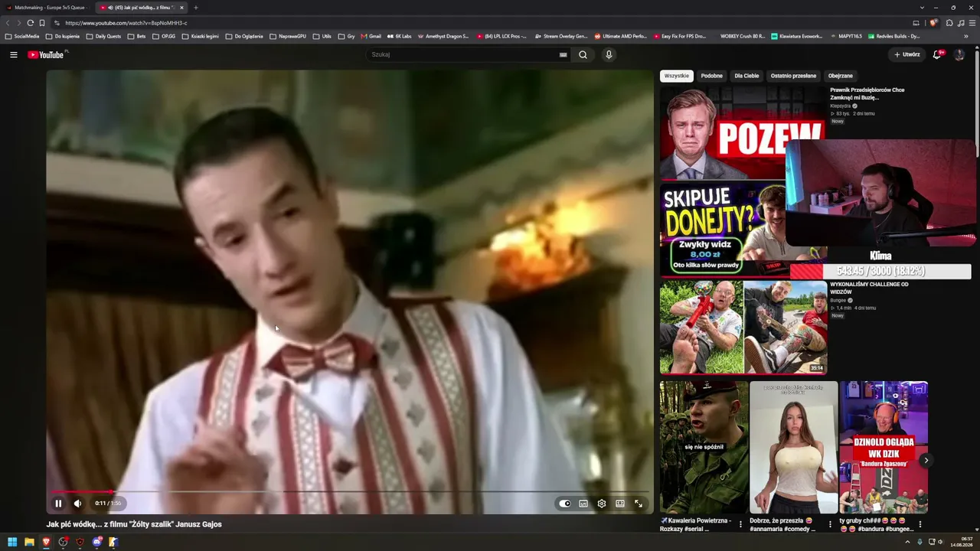Open the 'Kawaleria Powietrzna' Short
The image size is (980, 551).
(704, 447)
